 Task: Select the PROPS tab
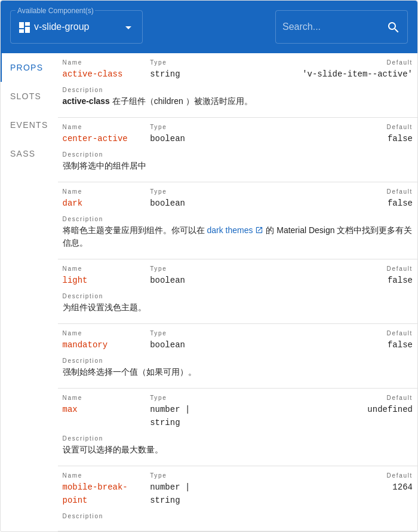(26, 68)
